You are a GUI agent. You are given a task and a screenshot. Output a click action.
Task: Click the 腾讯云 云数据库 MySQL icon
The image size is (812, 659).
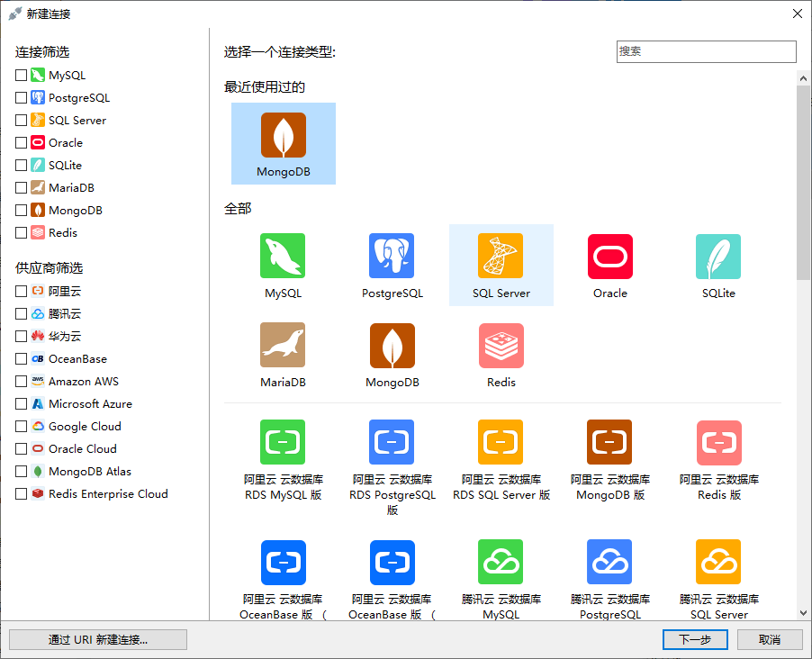tap(501, 562)
